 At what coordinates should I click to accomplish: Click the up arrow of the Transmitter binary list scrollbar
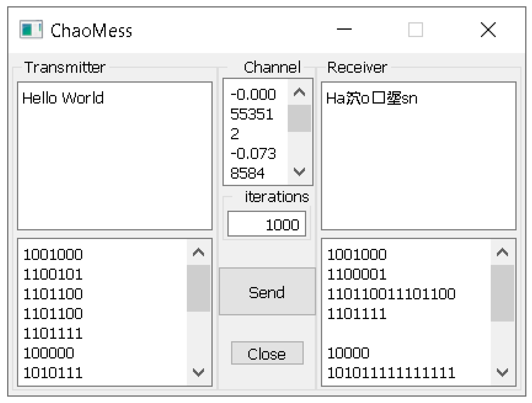(x=198, y=252)
